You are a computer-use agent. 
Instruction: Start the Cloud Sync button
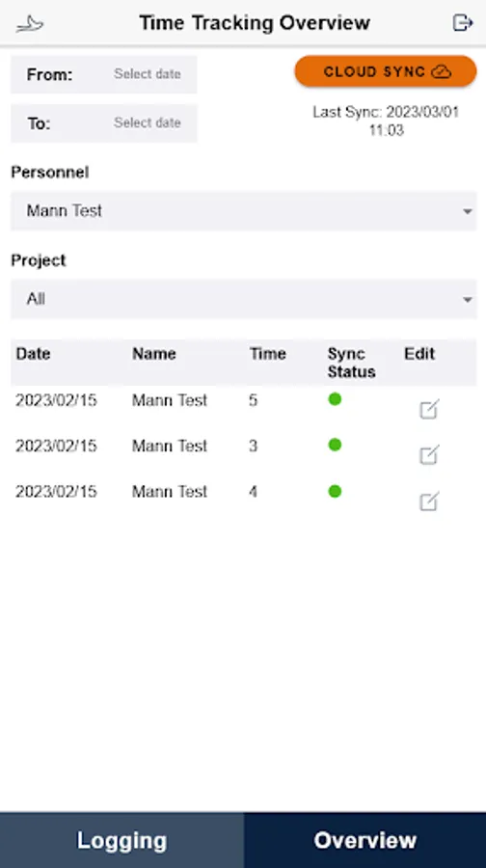tap(386, 71)
